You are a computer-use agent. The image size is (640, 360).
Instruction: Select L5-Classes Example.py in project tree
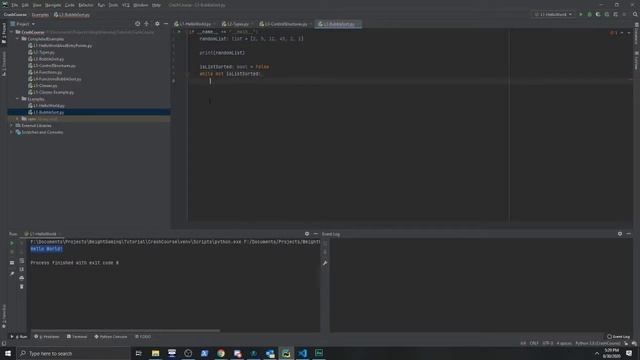pyautogui.click(x=51, y=92)
